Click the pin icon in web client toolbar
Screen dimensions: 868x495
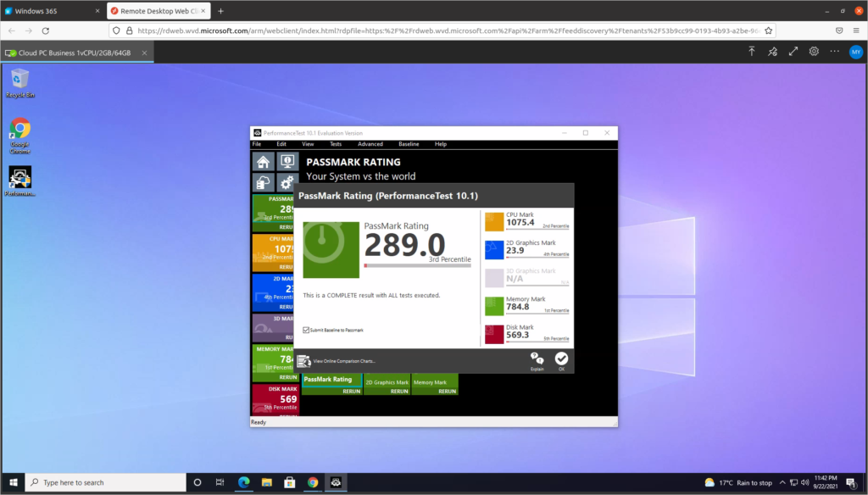point(773,52)
